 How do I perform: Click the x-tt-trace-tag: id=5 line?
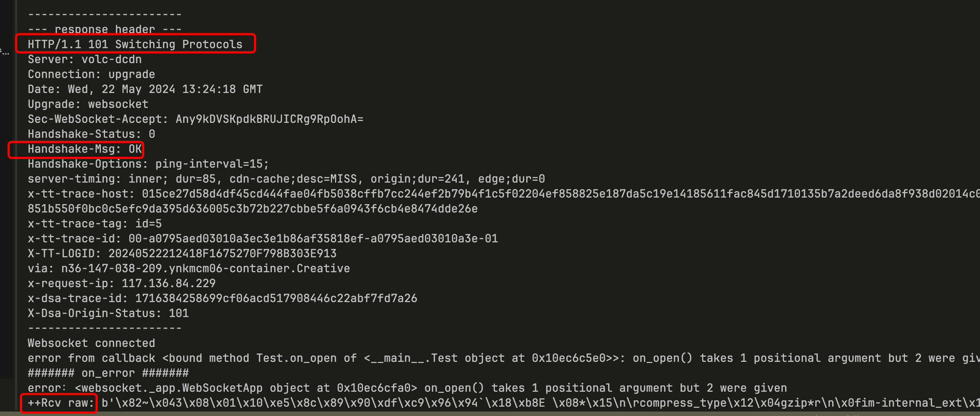pos(95,224)
